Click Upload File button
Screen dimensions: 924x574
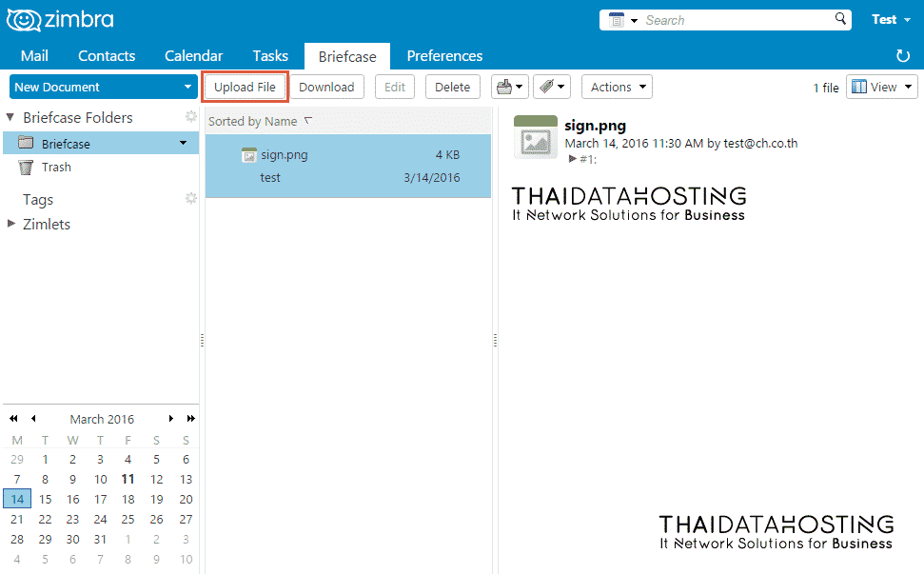[x=245, y=88]
